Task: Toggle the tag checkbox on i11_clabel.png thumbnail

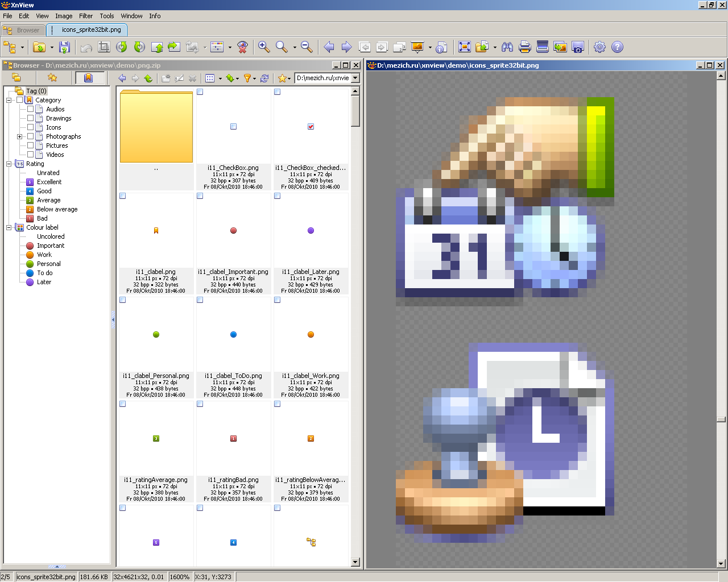Action: (x=123, y=196)
